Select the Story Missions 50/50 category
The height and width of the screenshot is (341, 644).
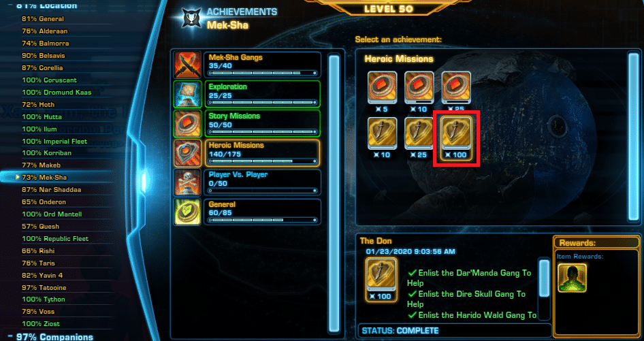(x=263, y=123)
